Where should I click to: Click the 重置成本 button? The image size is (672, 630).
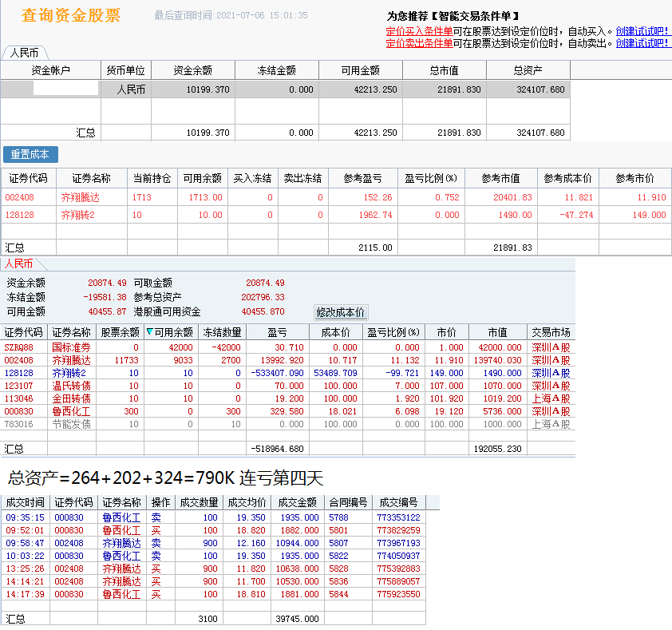(x=30, y=154)
